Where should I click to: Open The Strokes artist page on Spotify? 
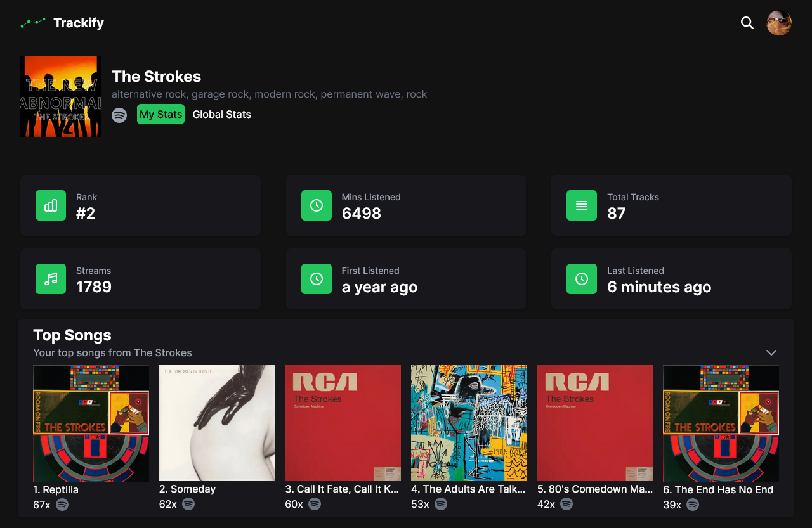coord(119,115)
